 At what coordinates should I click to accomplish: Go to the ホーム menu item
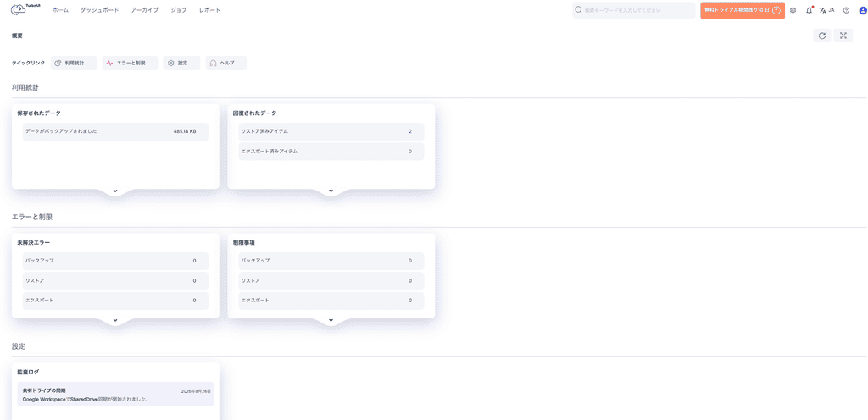(60, 10)
